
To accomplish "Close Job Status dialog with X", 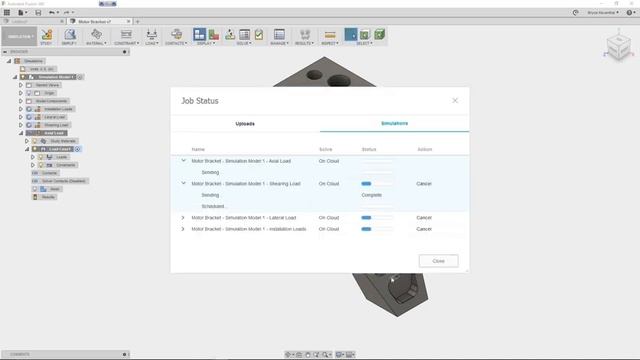I will point(455,100).
